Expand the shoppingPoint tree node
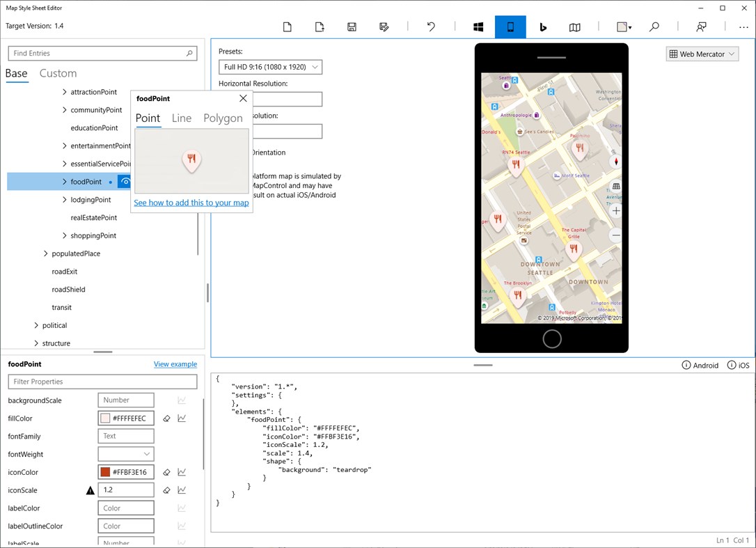This screenshot has height=548, width=756. click(x=65, y=235)
